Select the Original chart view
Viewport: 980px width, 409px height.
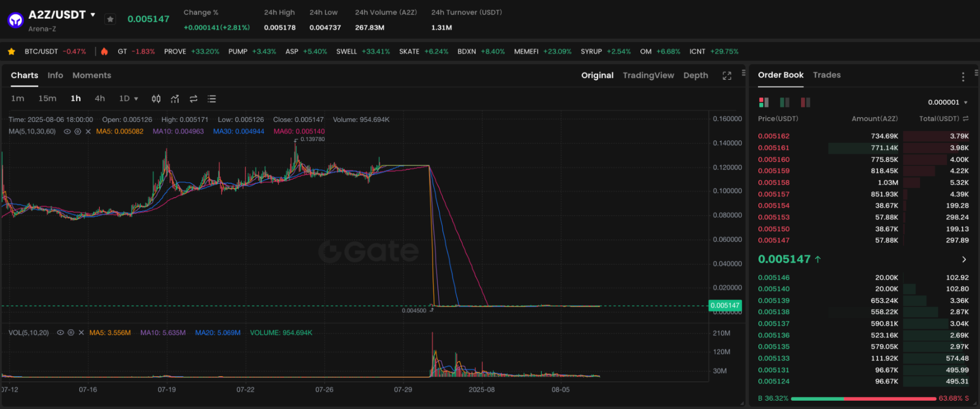(x=597, y=75)
